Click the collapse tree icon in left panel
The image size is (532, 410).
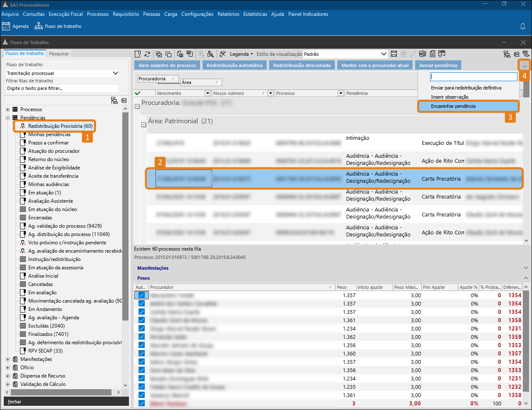coord(124,100)
